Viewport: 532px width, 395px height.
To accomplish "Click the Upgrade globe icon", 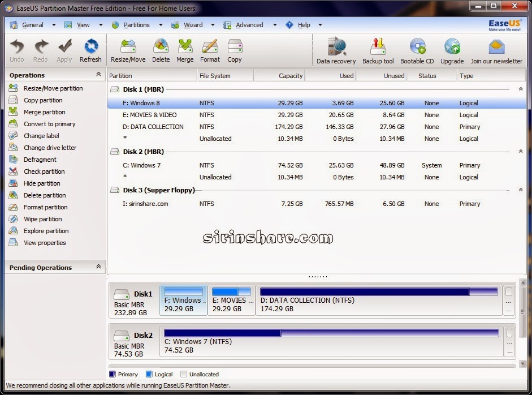I will click(x=452, y=46).
